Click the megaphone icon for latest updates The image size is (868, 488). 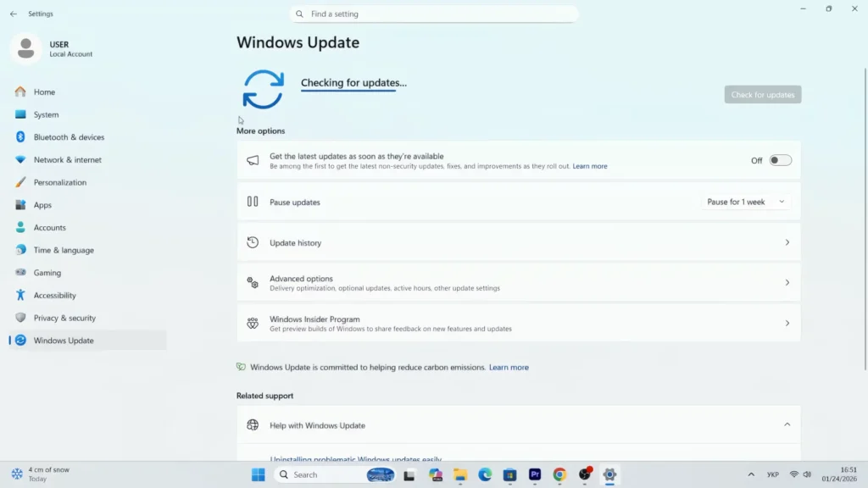pos(253,160)
